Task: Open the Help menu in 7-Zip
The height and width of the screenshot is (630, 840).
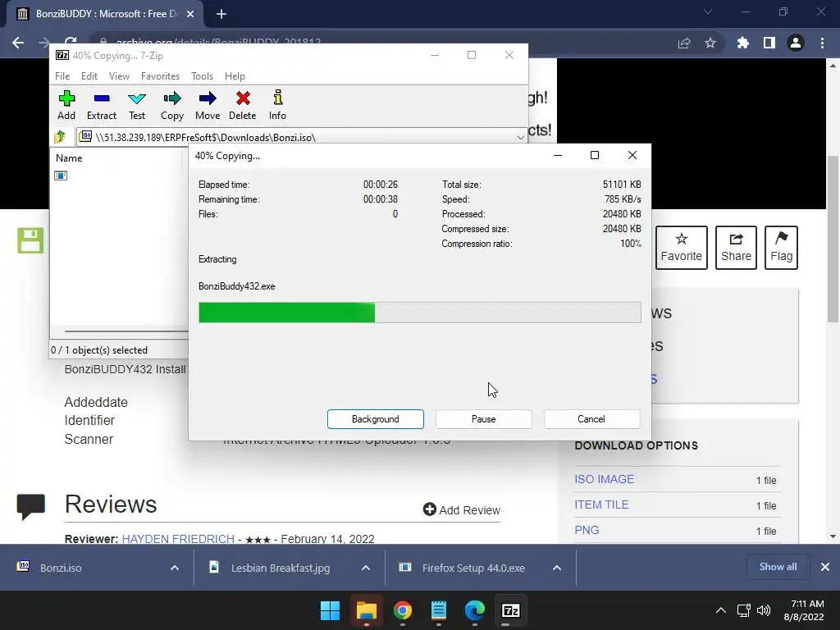Action: 235,76
